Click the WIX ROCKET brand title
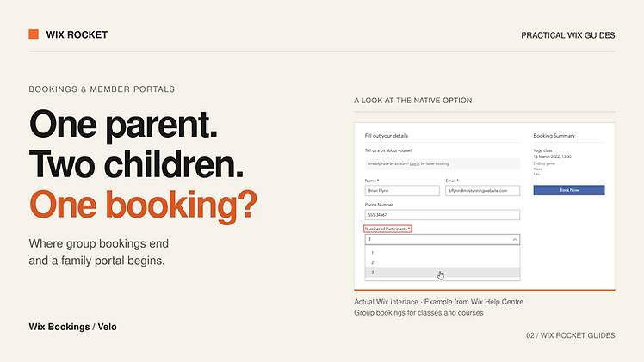Image resolution: width=644 pixels, height=362 pixels. pos(77,35)
